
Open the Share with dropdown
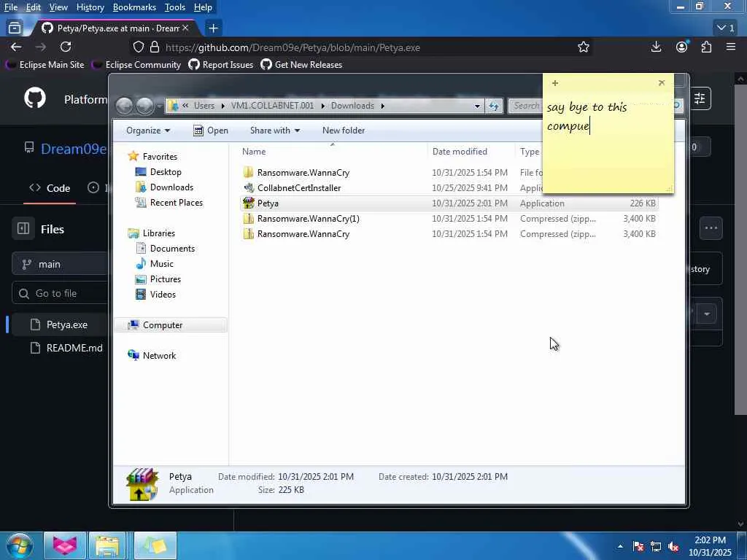point(275,131)
